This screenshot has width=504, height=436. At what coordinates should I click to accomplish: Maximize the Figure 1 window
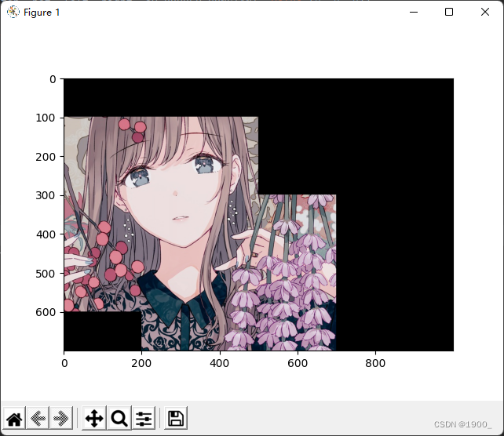point(449,13)
